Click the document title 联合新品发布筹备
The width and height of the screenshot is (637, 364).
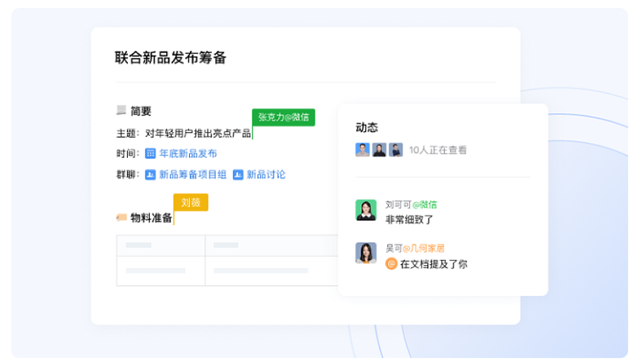click(171, 58)
